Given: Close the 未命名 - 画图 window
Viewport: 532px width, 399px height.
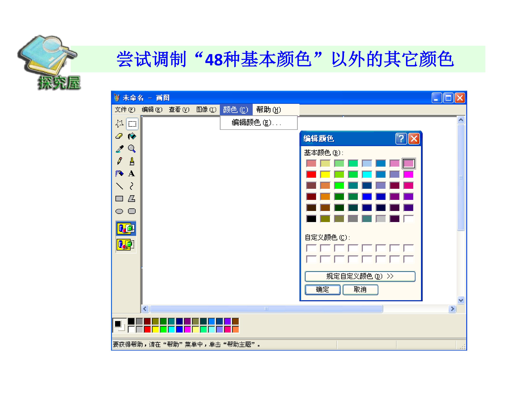Looking at the screenshot, I should (460, 98).
